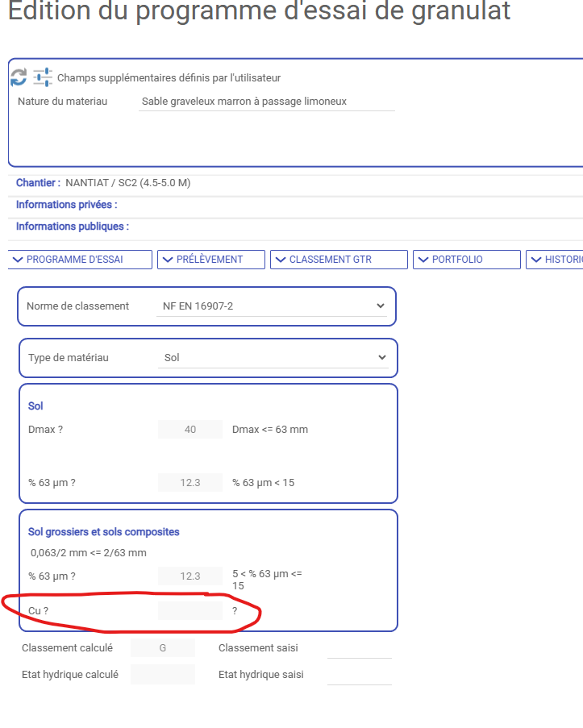583x728 pixels.
Task: Click the empty Cu input field
Action: pos(190,611)
